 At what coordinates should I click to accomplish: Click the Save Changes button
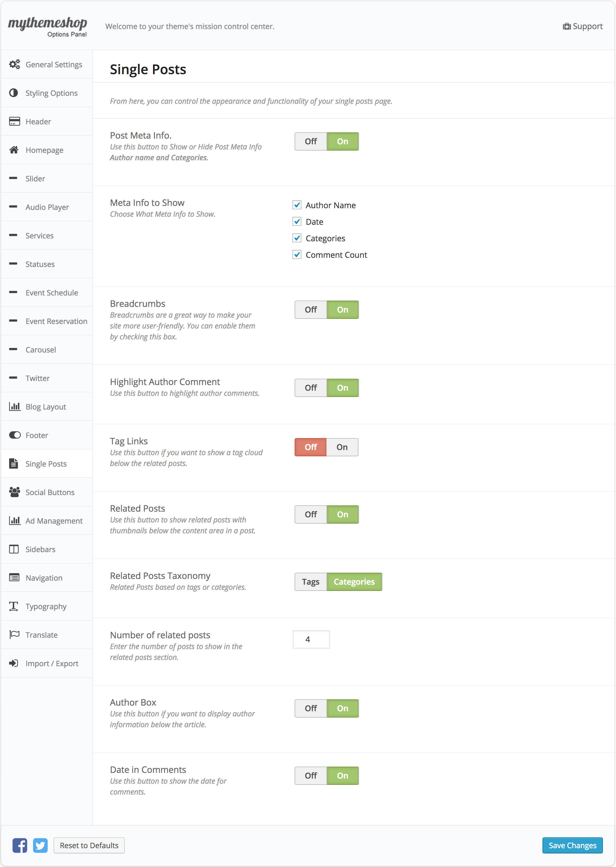tap(572, 845)
